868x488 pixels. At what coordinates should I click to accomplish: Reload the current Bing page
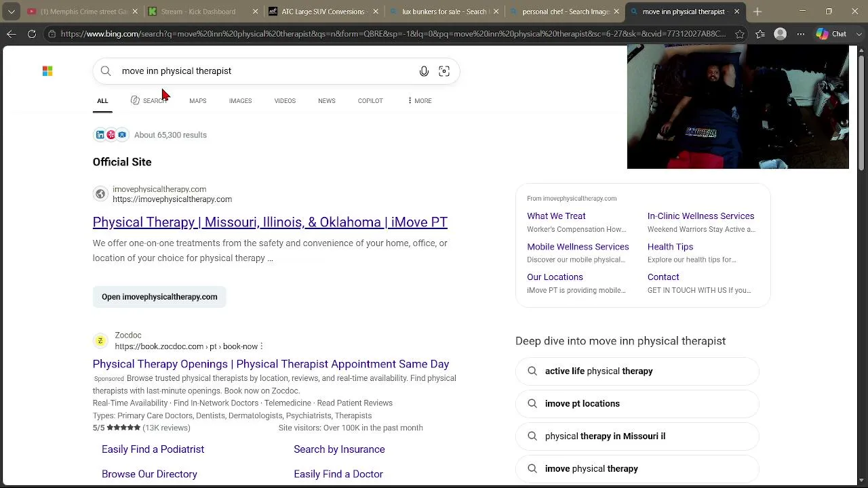(32, 34)
